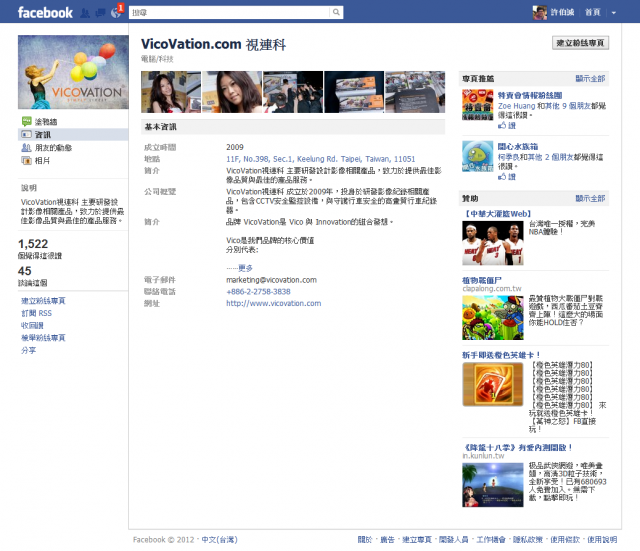The height and width of the screenshot is (551, 640).
Task: Click 訂閱 RSS link
Action: [x=36, y=313]
